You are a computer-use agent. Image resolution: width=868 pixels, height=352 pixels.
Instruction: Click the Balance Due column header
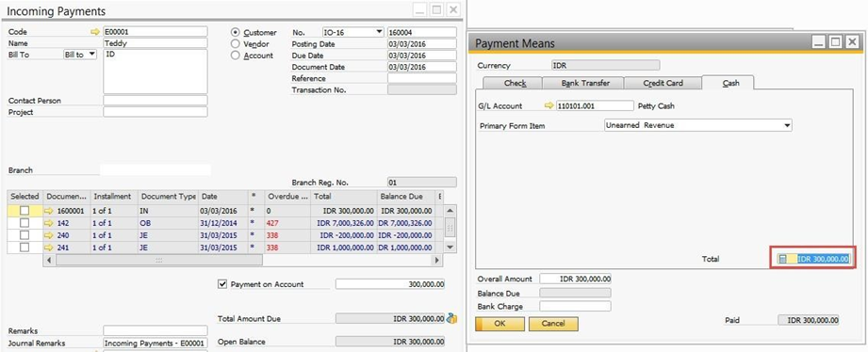tap(406, 197)
